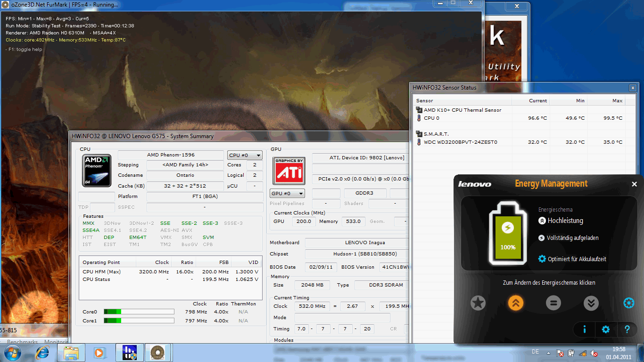Click the GPU clock 200.0 field
Image resolution: width=644 pixels, height=362 pixels.
pos(304,221)
